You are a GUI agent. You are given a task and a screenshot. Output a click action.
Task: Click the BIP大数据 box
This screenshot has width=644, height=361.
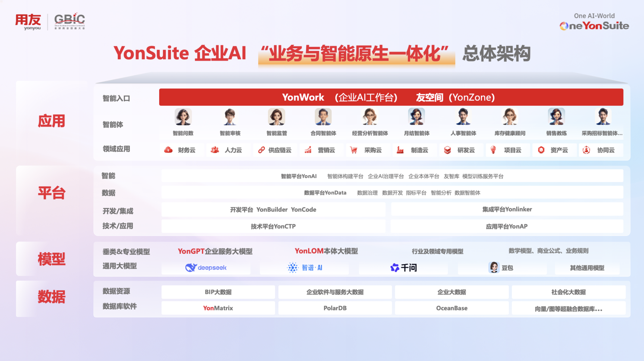coord(218,292)
